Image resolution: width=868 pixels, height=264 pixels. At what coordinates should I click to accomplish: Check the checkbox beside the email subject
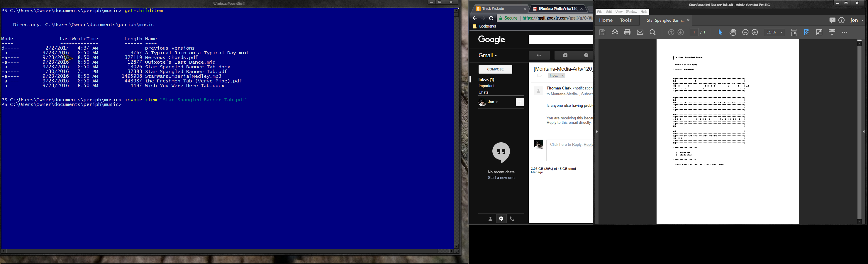tap(539, 75)
